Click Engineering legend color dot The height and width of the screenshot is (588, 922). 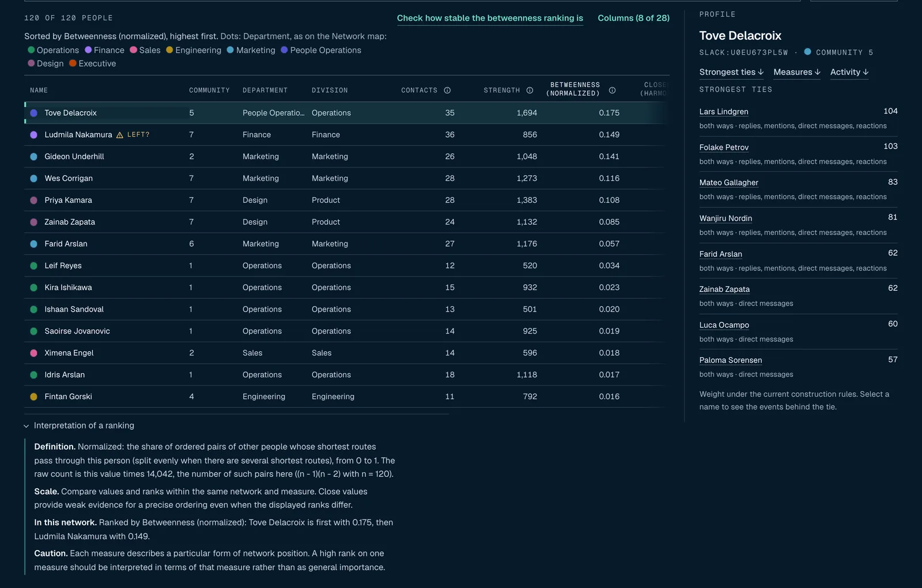click(169, 50)
